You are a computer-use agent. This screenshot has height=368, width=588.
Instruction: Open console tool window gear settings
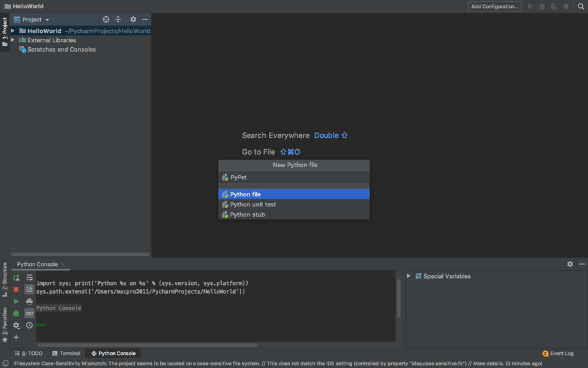click(570, 264)
